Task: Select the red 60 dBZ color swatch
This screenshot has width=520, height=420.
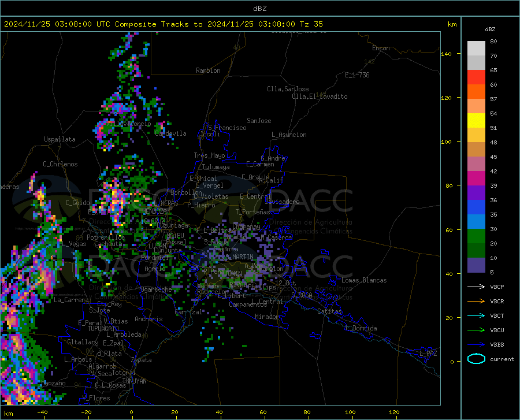Action: pyautogui.click(x=476, y=77)
